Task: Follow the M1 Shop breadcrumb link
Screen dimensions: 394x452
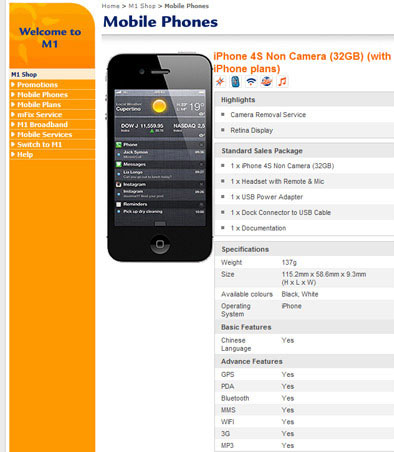Action: (142, 6)
